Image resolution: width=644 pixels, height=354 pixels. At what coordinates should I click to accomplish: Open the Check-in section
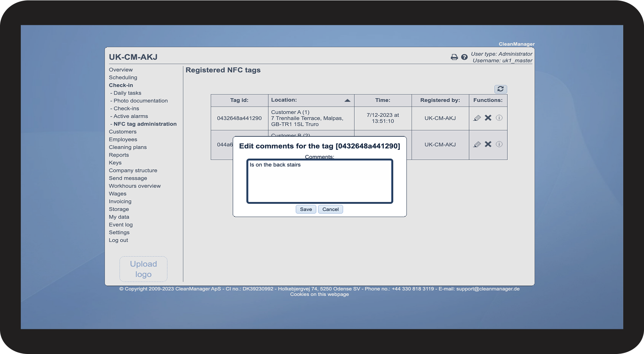pos(121,85)
